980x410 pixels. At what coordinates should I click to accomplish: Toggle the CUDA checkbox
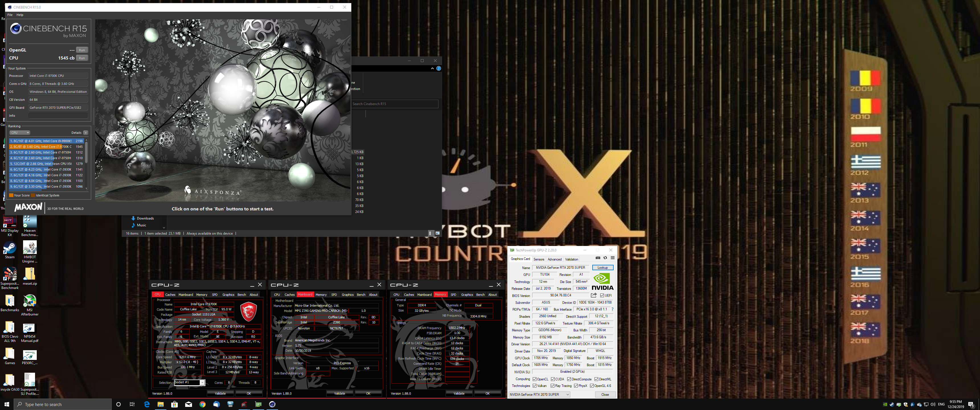click(552, 379)
